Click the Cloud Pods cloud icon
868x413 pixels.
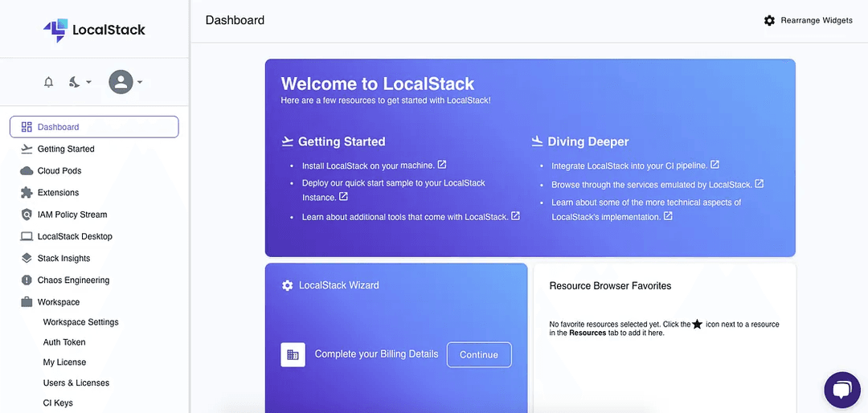[27, 170]
